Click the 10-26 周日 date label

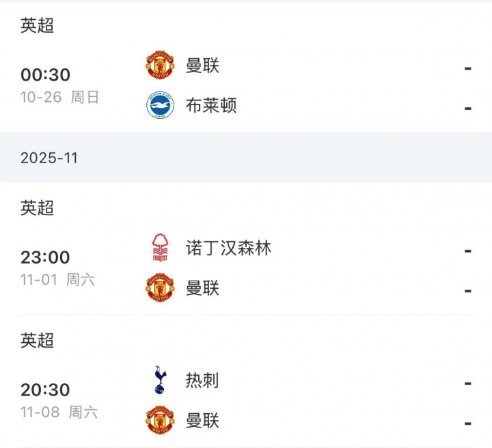(x=59, y=97)
